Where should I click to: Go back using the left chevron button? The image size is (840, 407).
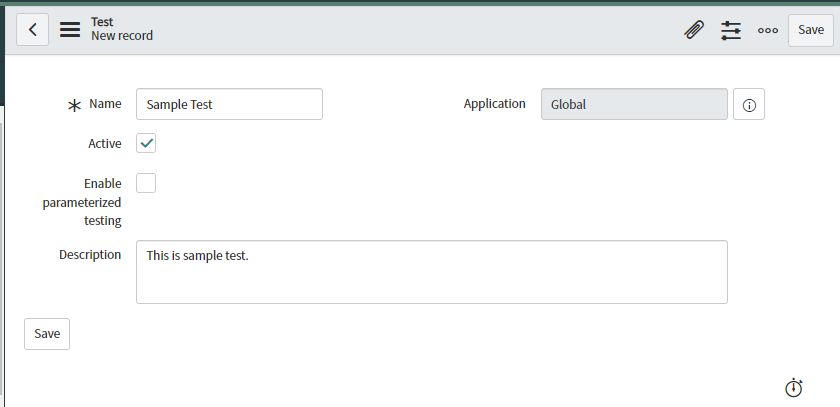(x=33, y=30)
